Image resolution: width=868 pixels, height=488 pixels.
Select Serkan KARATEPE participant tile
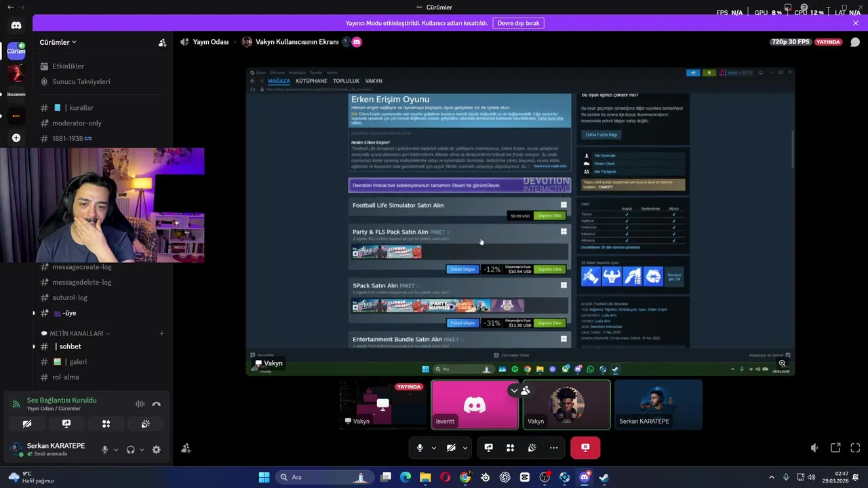[658, 405]
